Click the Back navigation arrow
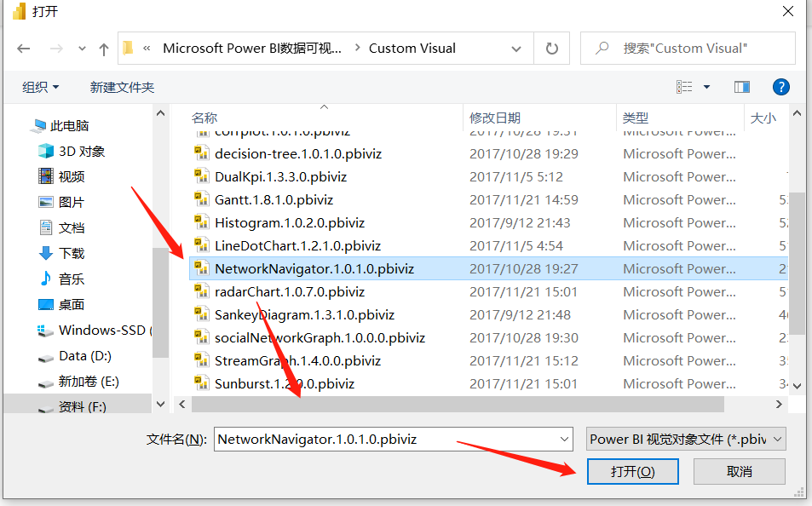This screenshot has width=812, height=506. (23, 49)
